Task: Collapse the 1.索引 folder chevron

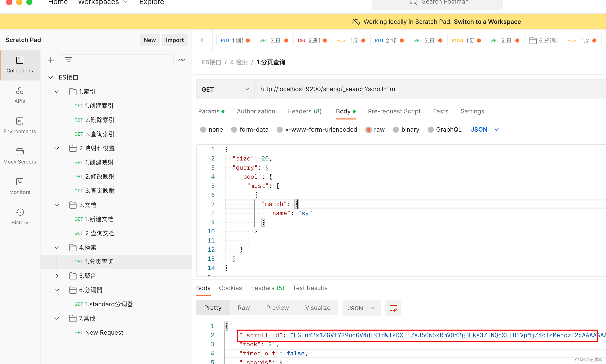Action: coord(57,92)
